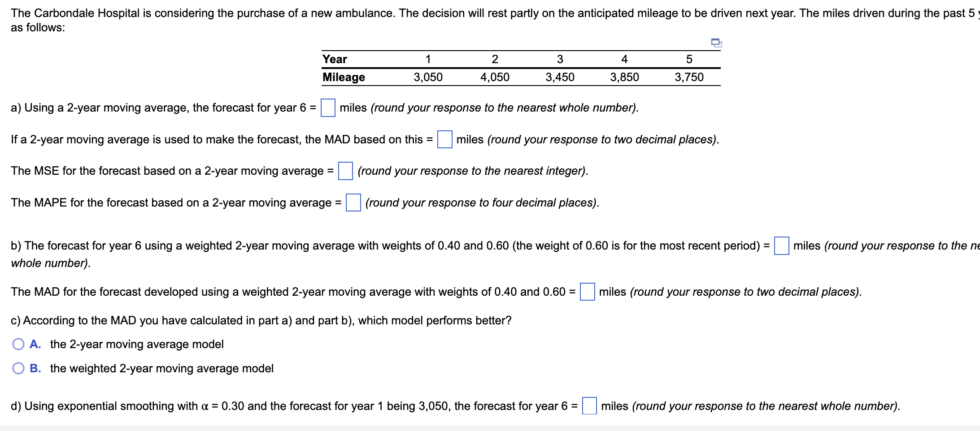Click the MSE answer box

click(345, 171)
